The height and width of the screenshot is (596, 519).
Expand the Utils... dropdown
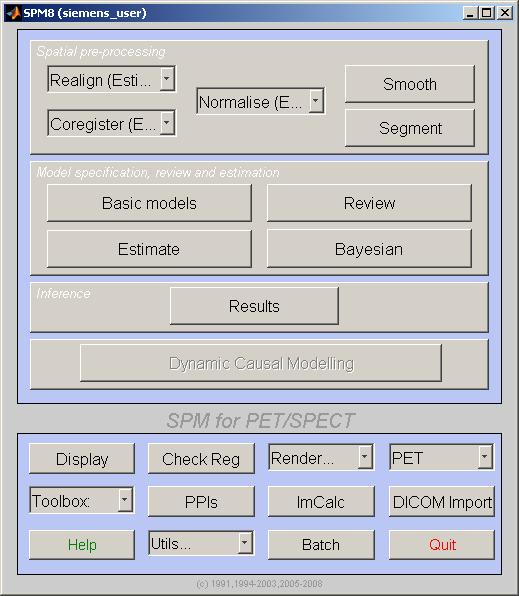click(x=201, y=543)
